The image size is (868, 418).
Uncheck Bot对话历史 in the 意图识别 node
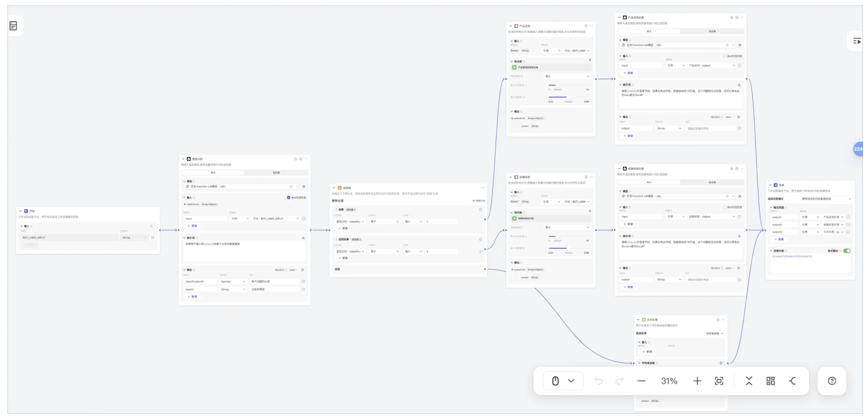[289, 198]
